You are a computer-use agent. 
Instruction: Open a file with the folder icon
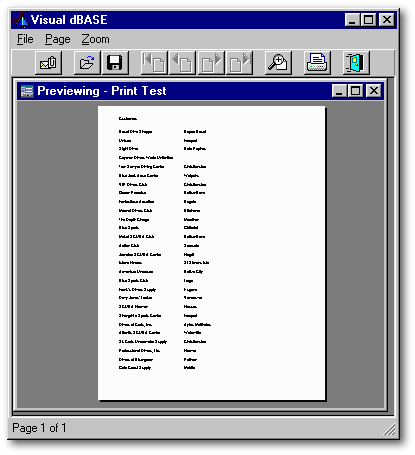pos(87,63)
